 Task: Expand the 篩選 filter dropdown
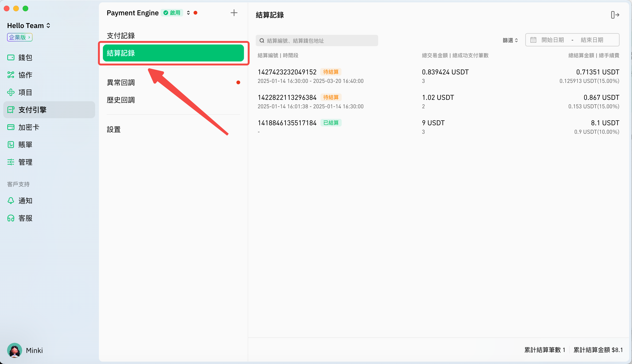pyautogui.click(x=510, y=40)
